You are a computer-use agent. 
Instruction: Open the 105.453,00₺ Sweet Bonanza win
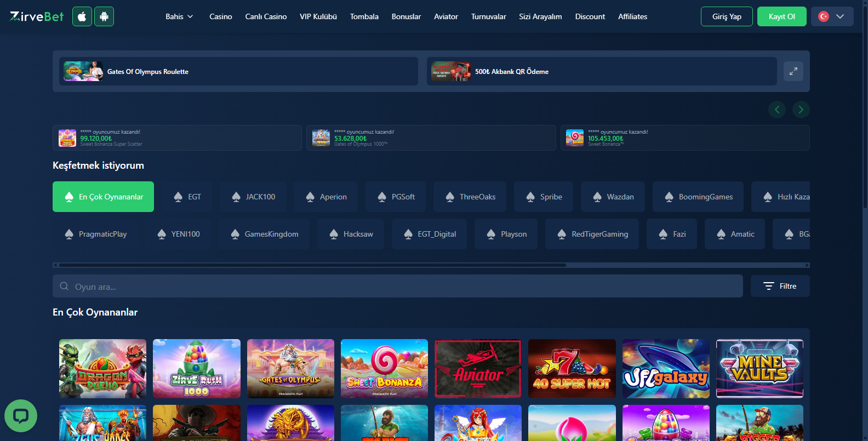[x=685, y=138]
